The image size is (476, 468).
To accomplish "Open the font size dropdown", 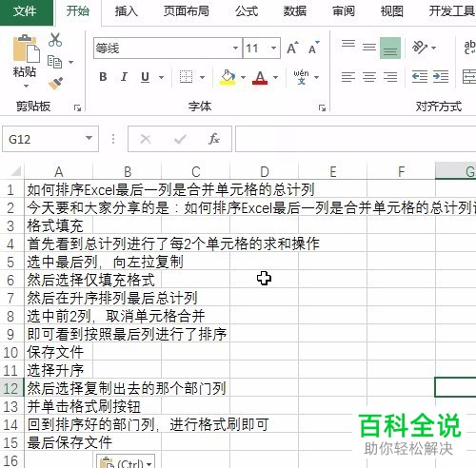I will coord(273,49).
